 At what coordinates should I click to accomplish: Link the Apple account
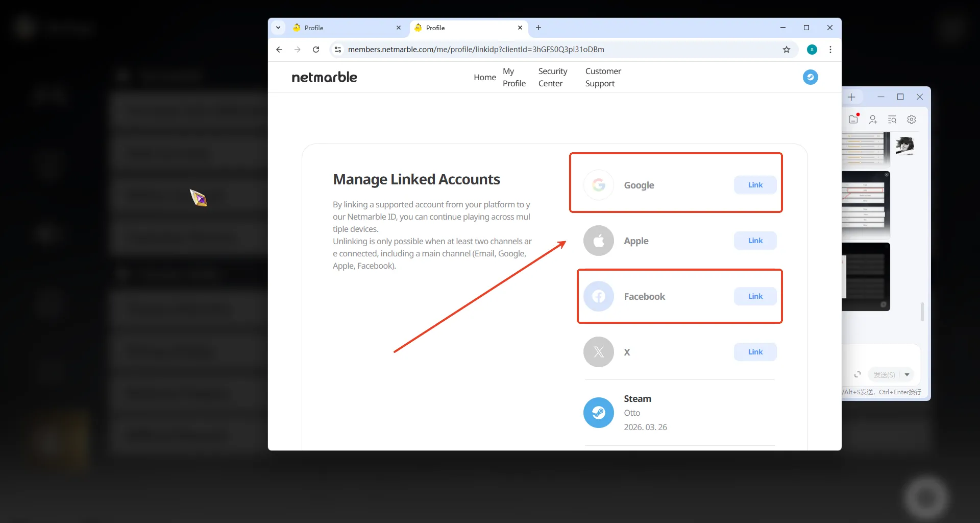click(755, 241)
